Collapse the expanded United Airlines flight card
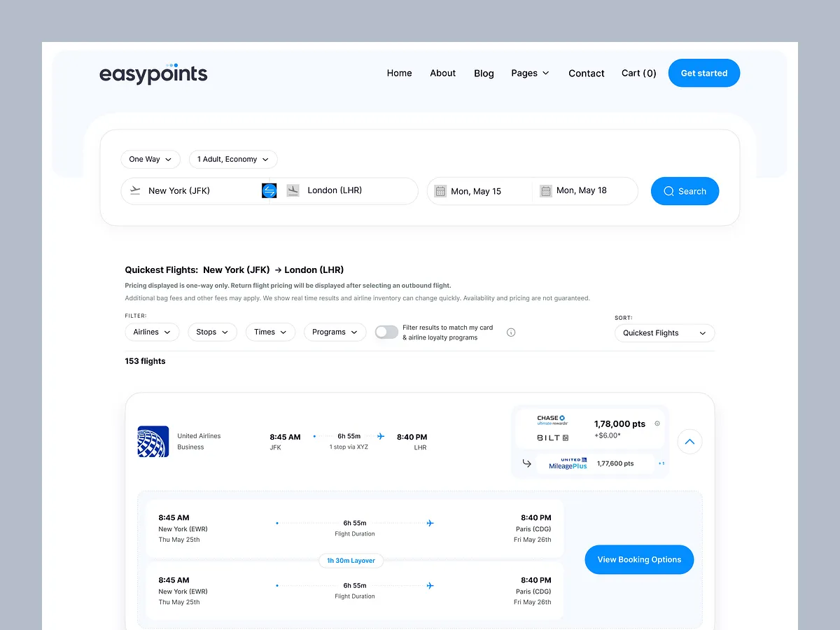The height and width of the screenshot is (630, 840). pyautogui.click(x=689, y=442)
